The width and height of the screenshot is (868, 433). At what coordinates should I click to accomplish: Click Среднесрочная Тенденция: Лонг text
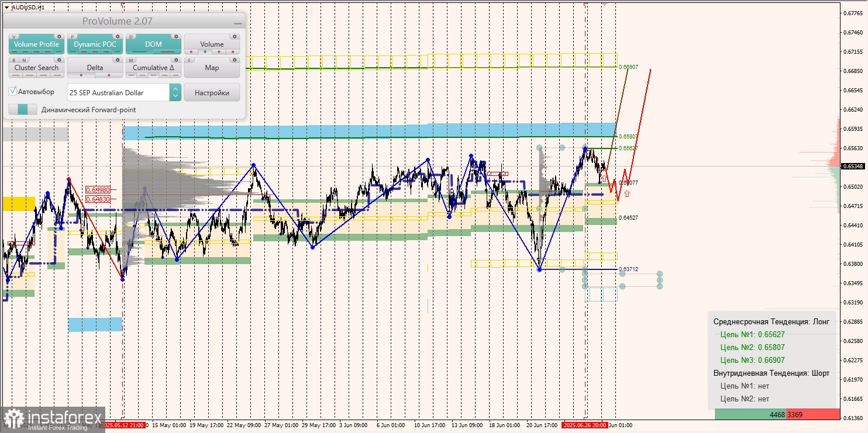(x=771, y=321)
